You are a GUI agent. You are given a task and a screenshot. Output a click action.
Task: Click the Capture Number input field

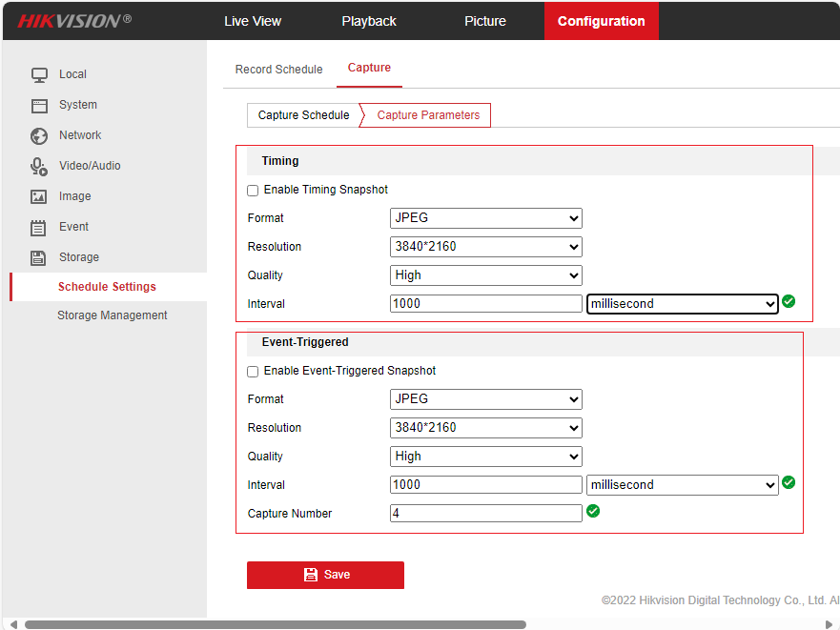point(485,514)
